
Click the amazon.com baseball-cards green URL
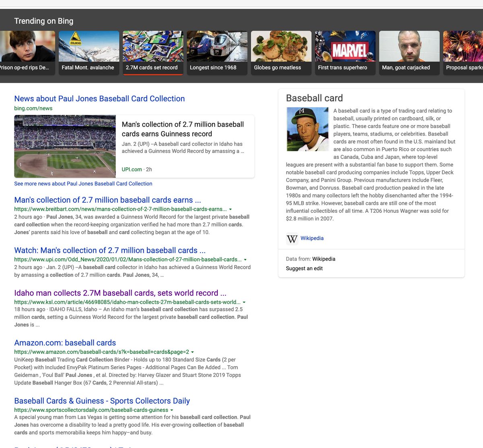[x=101, y=352]
